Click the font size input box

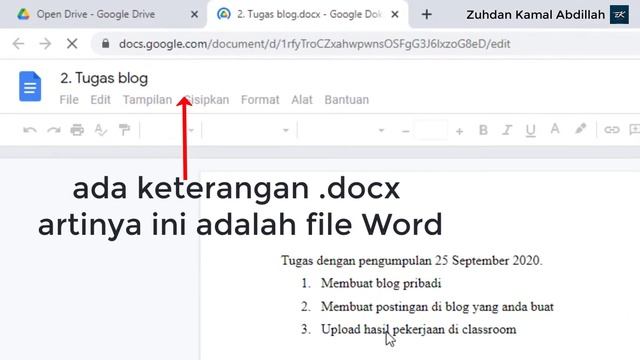(431, 131)
